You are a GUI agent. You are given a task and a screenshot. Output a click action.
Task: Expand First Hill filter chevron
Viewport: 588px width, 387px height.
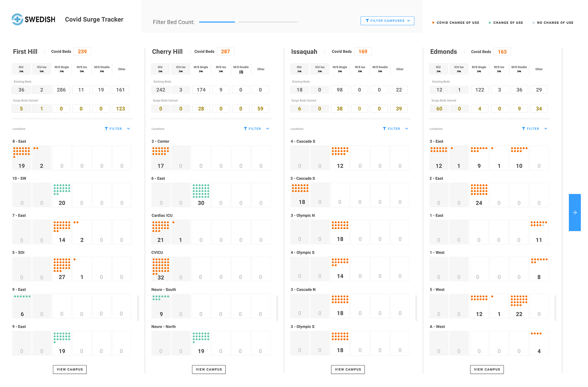[x=128, y=129]
